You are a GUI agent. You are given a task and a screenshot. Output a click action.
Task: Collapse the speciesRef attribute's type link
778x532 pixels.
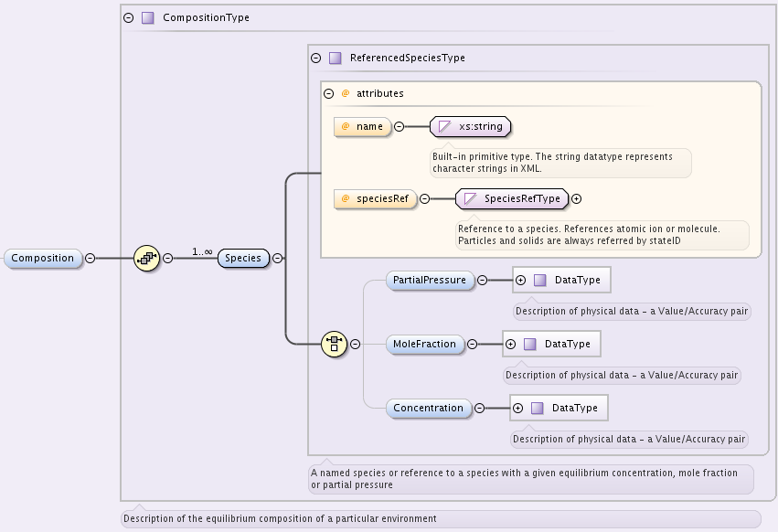425,199
